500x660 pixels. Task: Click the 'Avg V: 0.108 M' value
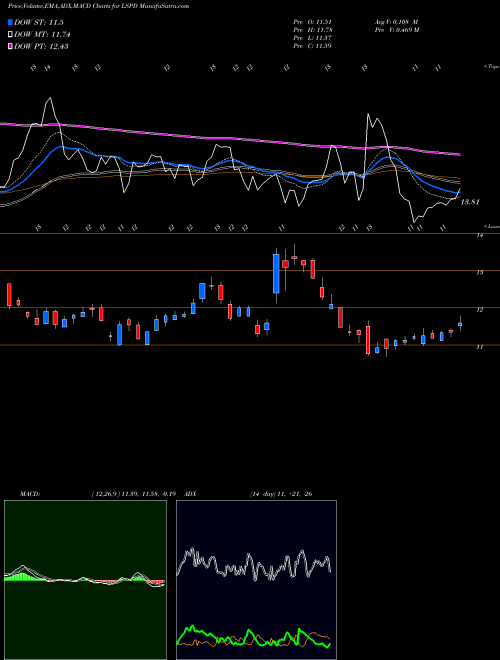[x=396, y=22]
